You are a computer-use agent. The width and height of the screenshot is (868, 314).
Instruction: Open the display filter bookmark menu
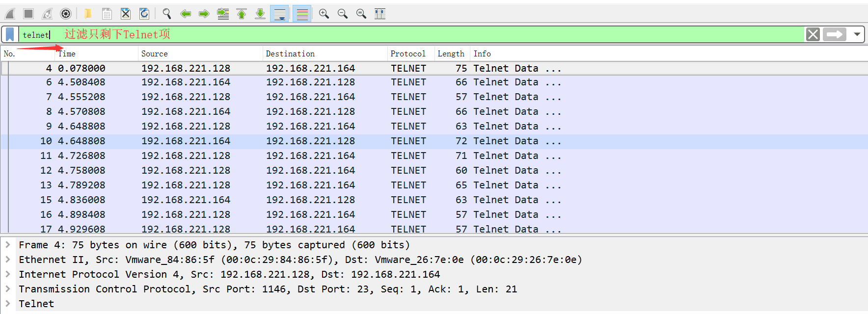(10, 34)
